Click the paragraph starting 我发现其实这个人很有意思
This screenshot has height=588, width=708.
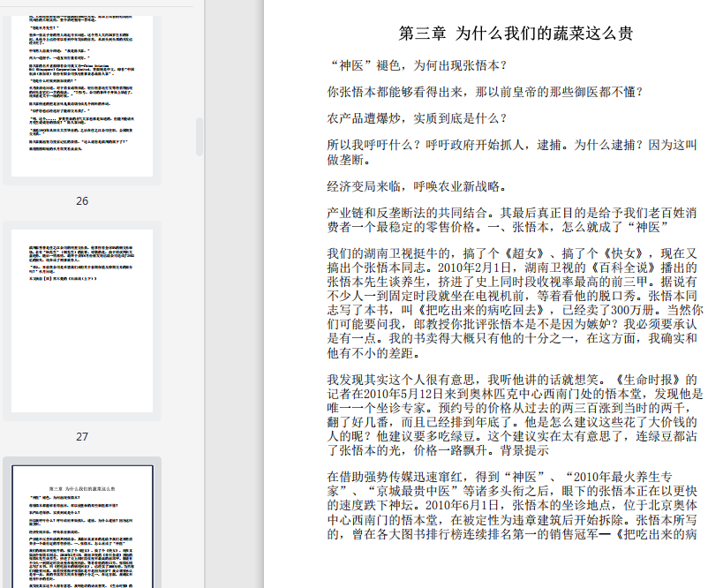click(x=516, y=415)
